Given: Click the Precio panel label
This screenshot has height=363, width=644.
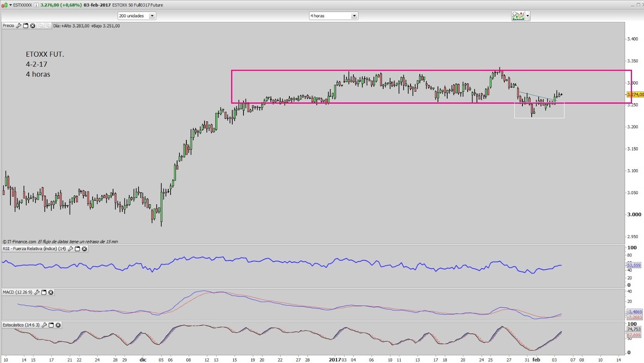Looking at the screenshot, I should [x=8, y=26].
